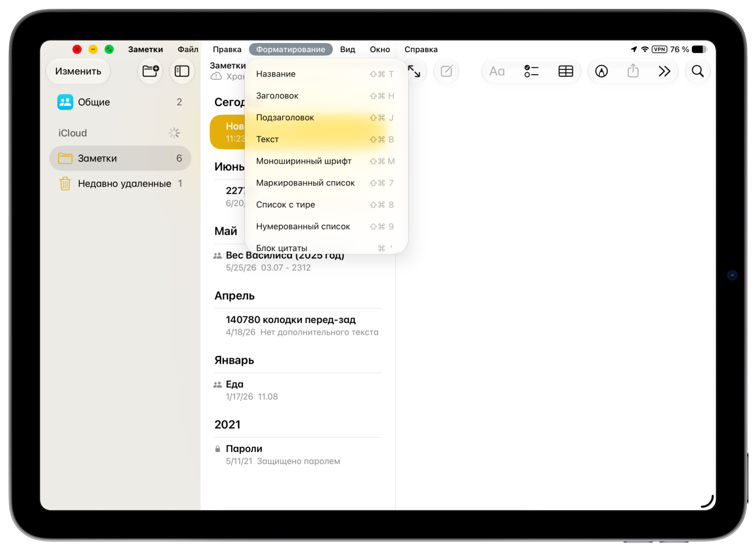Insert a checklist with the checklist icon
The height and width of the screenshot is (550, 756).
click(531, 71)
